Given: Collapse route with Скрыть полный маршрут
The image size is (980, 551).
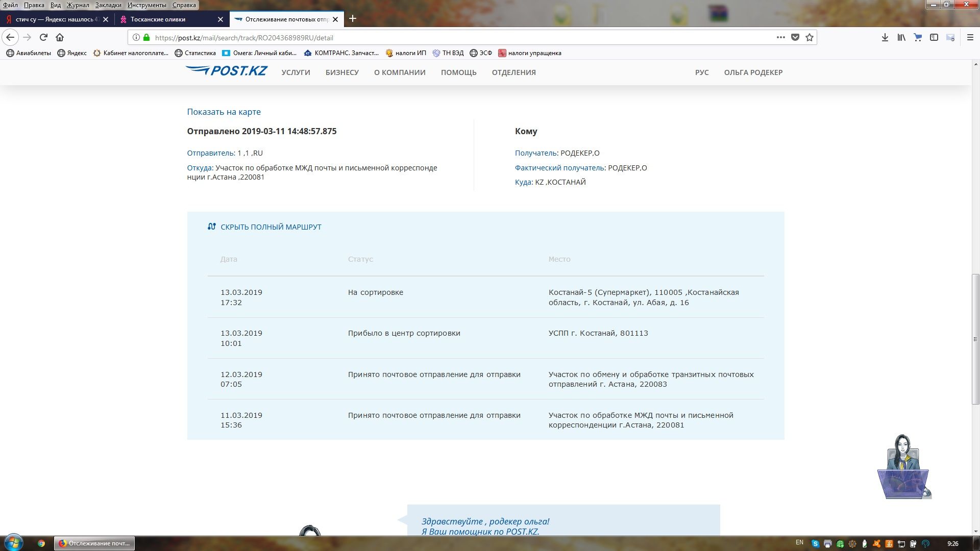Looking at the screenshot, I should click(271, 227).
